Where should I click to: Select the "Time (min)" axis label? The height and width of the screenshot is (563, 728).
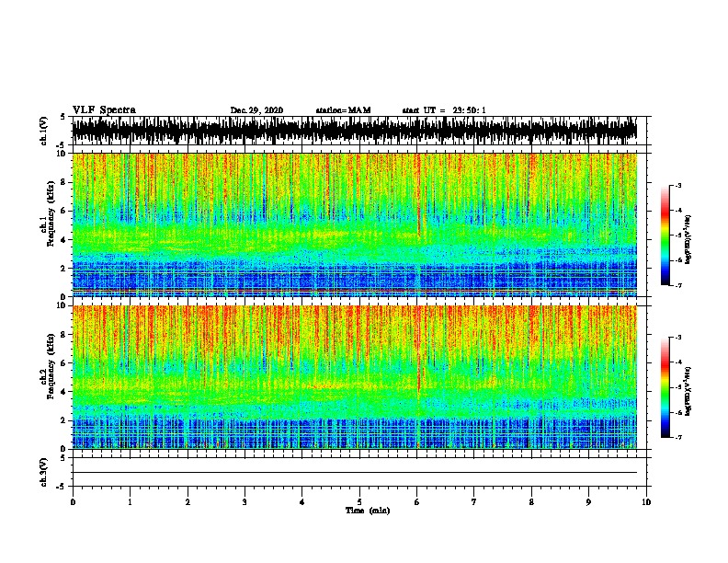368,511
